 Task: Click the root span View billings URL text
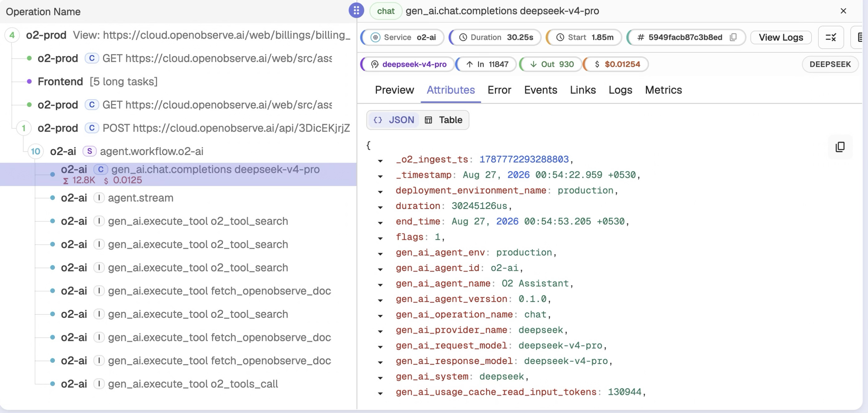click(x=212, y=35)
